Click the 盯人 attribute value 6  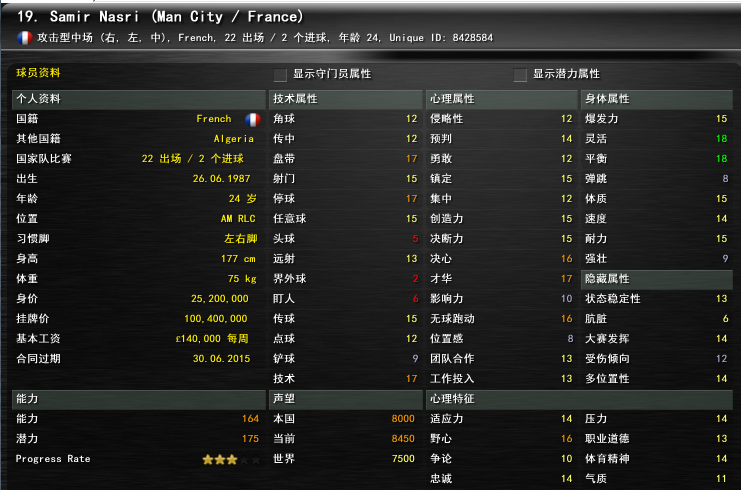point(415,299)
